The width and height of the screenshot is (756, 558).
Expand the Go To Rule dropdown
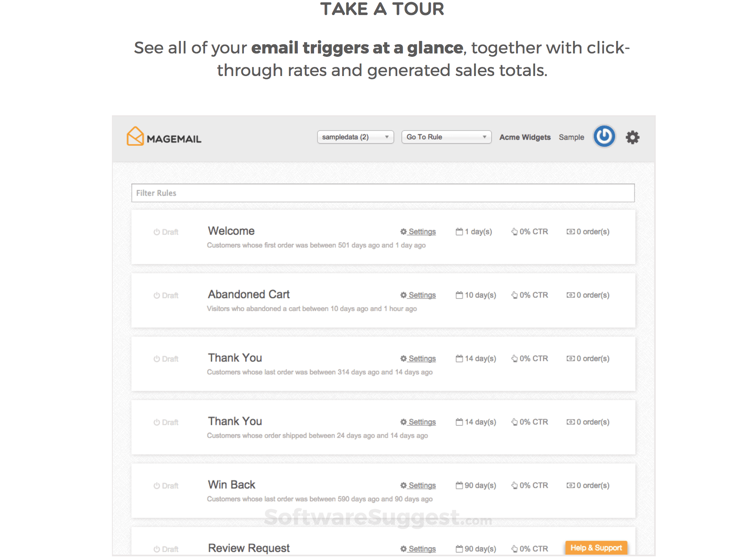(446, 137)
